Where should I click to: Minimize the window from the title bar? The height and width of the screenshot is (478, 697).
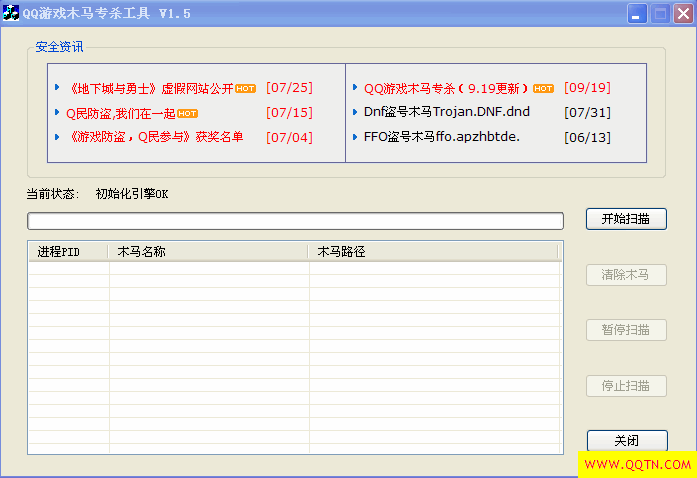637,14
